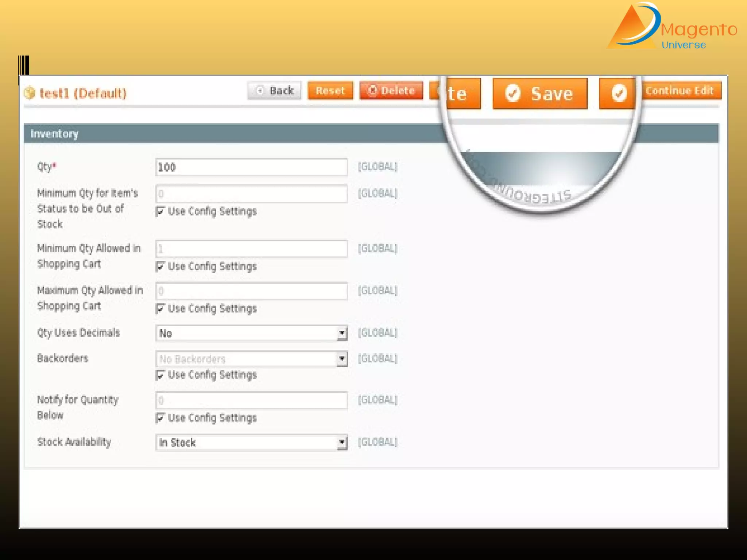
Task: Click the Notify for Quantity Below input field
Action: click(x=252, y=400)
